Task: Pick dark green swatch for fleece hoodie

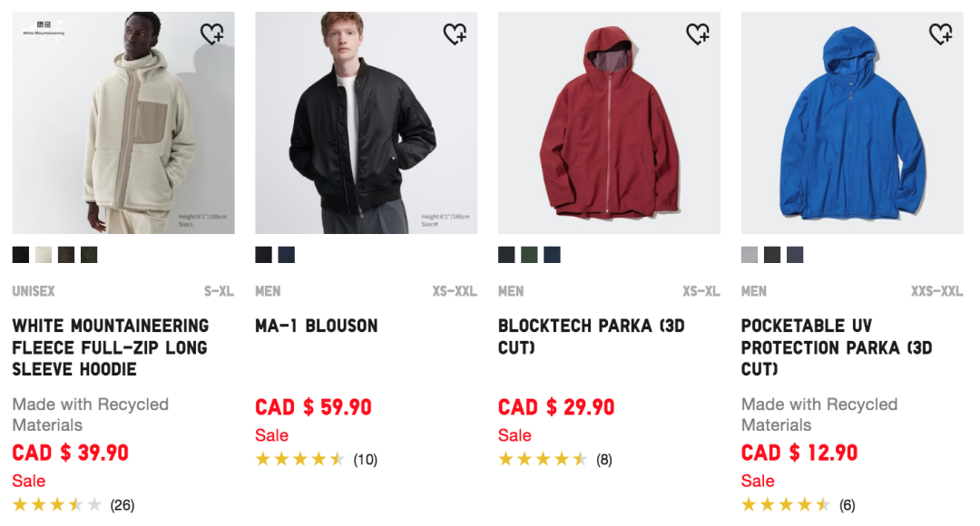Action: pos(89,255)
